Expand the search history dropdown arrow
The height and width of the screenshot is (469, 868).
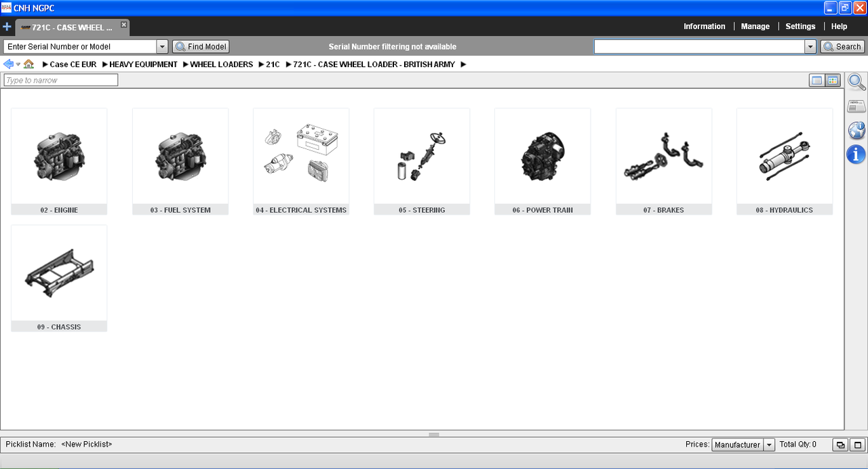tap(810, 47)
